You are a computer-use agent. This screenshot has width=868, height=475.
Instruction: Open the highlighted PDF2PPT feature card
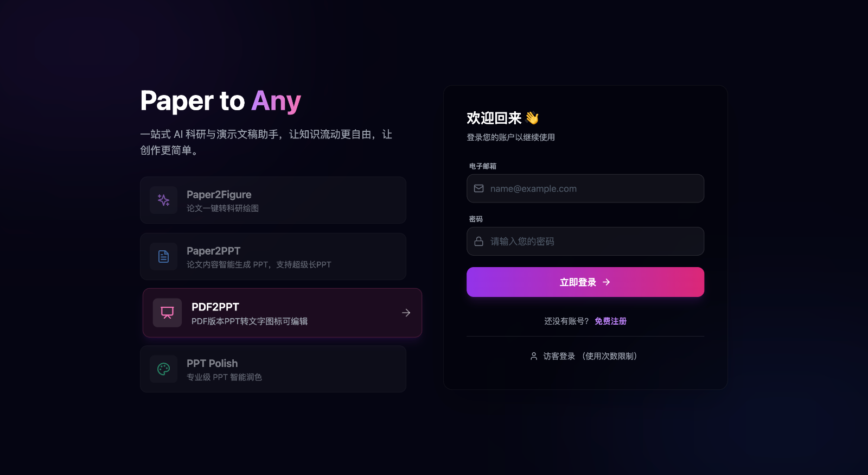282,312
